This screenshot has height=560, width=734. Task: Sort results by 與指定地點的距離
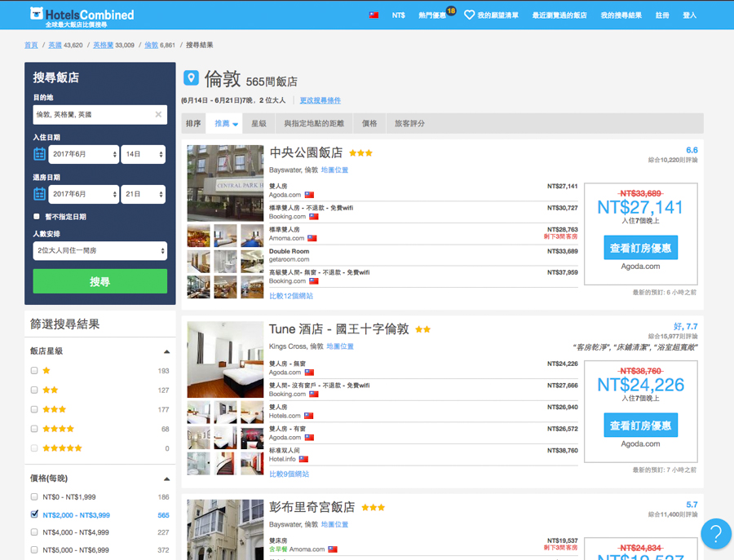pyautogui.click(x=314, y=124)
